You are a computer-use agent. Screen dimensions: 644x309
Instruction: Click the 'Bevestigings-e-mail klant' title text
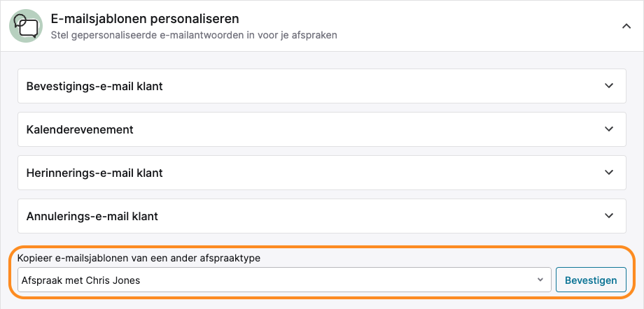tap(94, 86)
